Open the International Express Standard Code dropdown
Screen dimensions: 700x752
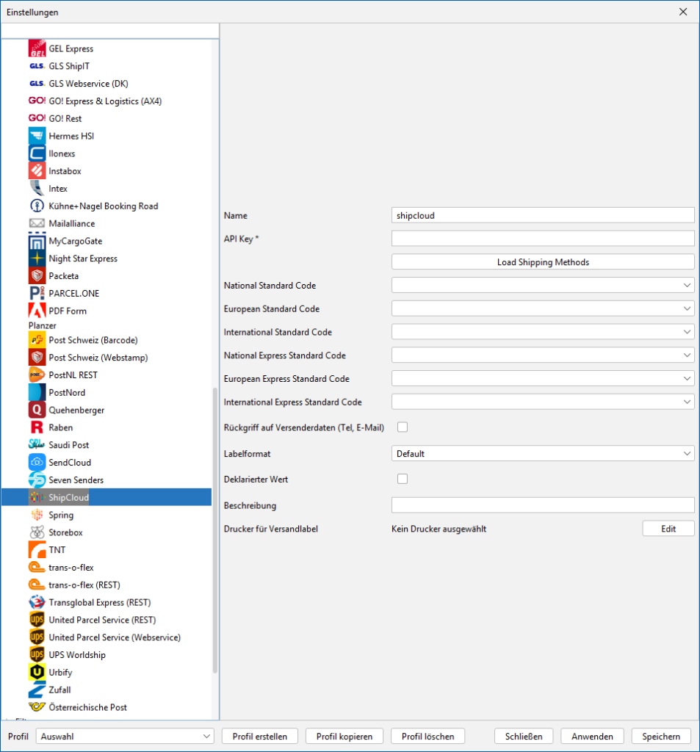pyautogui.click(x=542, y=402)
